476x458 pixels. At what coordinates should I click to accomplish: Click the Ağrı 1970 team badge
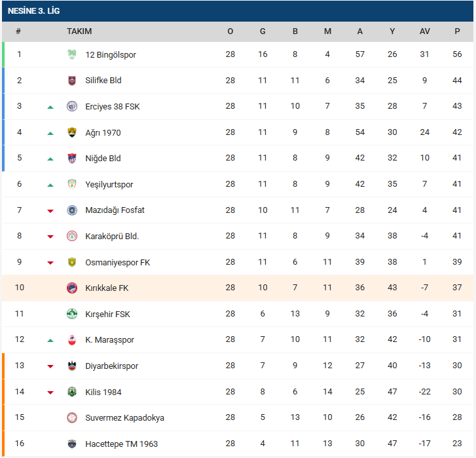coord(72,132)
